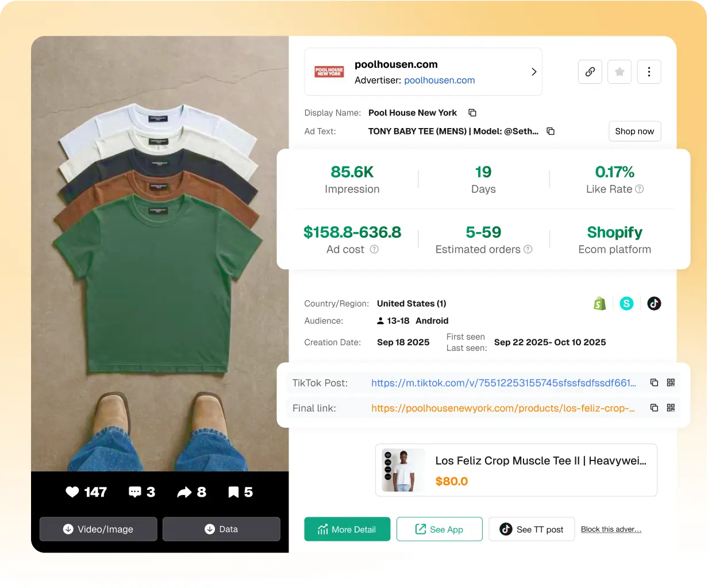Viewport: 708px width, 588px height.
Task: Open the See App page
Action: [439, 529]
